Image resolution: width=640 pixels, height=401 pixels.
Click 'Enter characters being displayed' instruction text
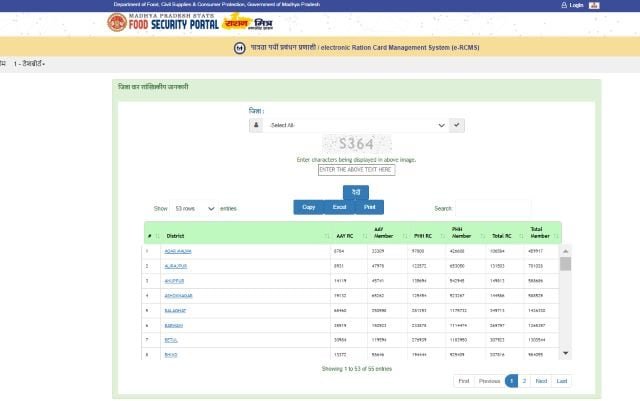[x=356, y=160]
